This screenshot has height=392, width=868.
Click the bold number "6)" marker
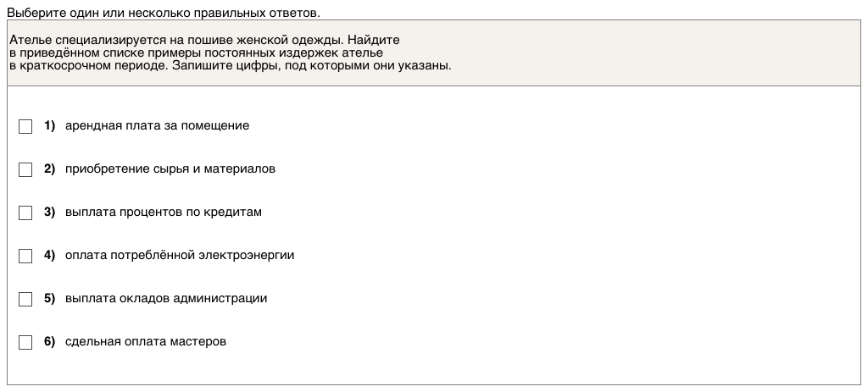point(49,341)
